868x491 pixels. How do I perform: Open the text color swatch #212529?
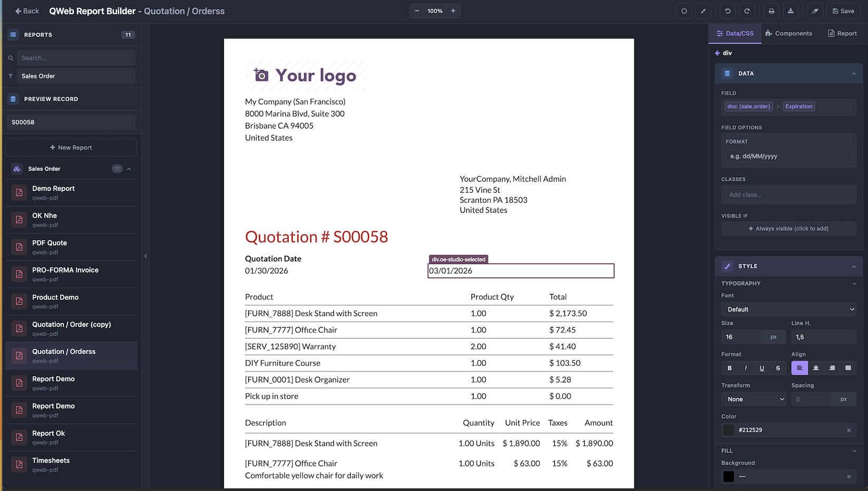pyautogui.click(x=728, y=430)
